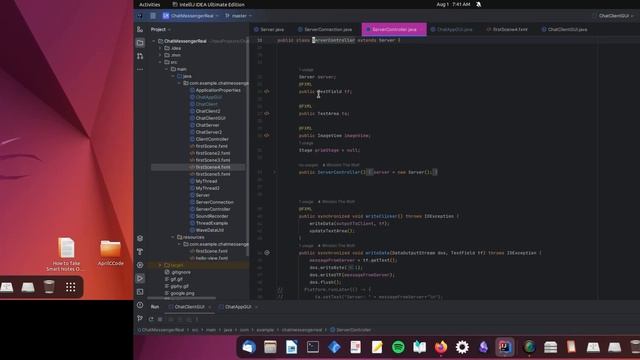Open the Problems tool window icon

pyautogui.click(x=140, y=305)
